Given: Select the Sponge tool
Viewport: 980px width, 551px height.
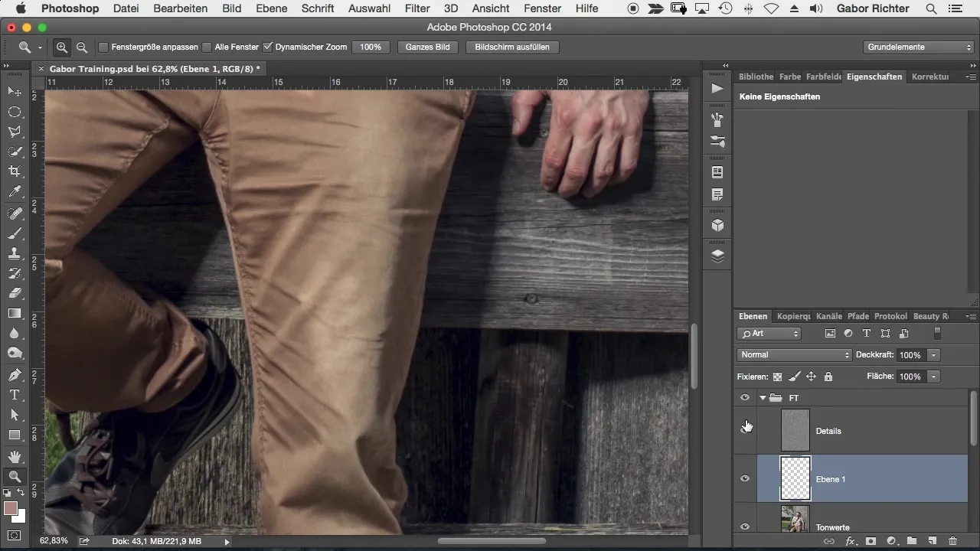Looking at the screenshot, I should [x=15, y=354].
